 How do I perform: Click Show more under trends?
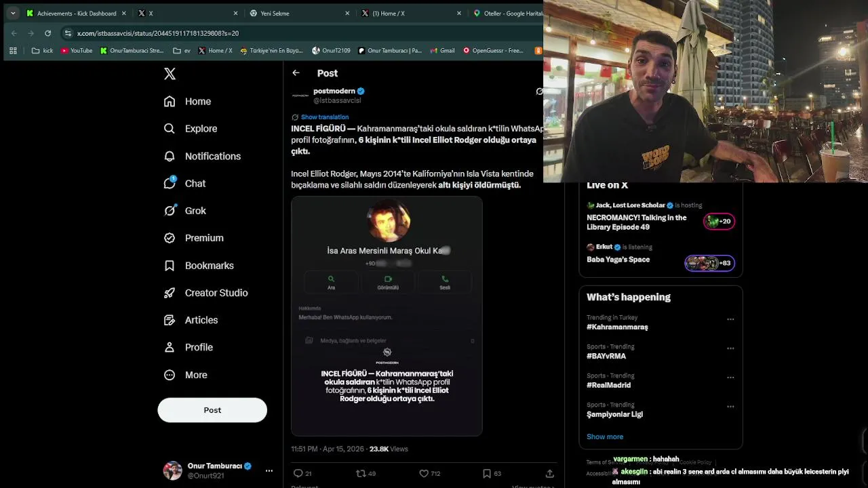coord(605,436)
